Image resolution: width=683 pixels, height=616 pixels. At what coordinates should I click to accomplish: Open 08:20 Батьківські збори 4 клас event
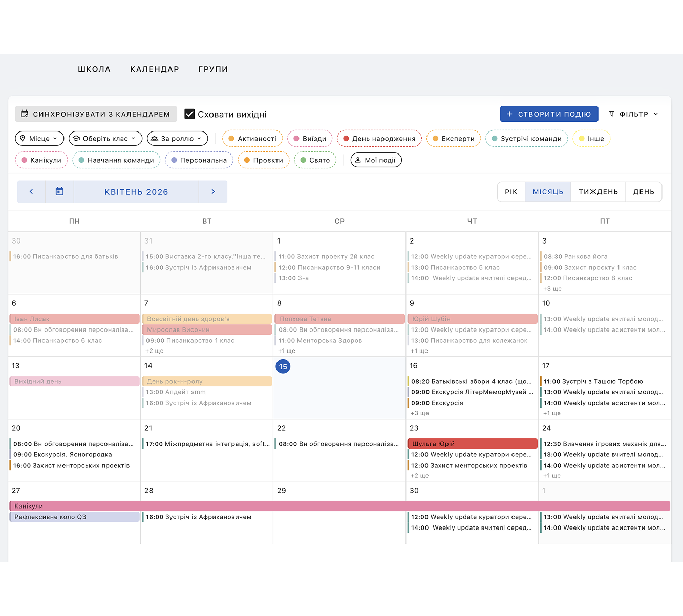click(472, 381)
